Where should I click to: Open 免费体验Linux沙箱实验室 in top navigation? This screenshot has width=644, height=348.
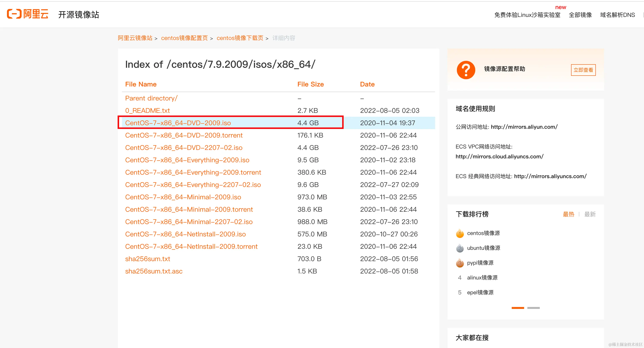coord(527,15)
